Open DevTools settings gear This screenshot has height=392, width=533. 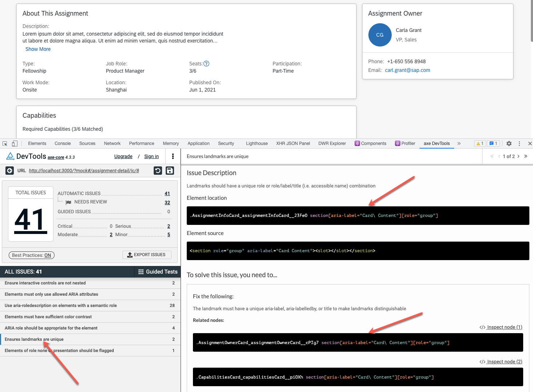click(509, 144)
